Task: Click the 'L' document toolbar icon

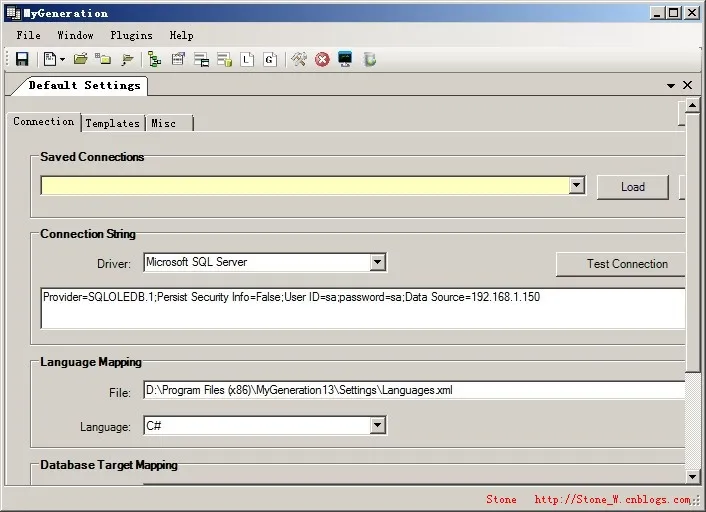Action: tap(247, 59)
